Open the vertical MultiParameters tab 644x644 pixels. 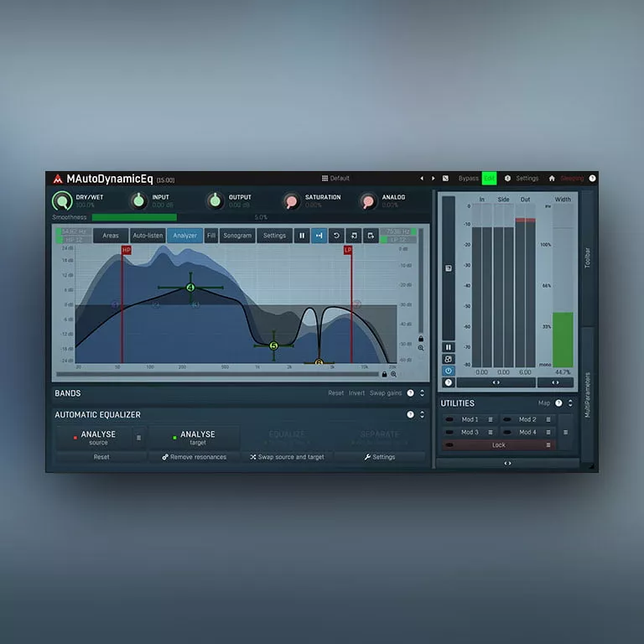(587, 394)
